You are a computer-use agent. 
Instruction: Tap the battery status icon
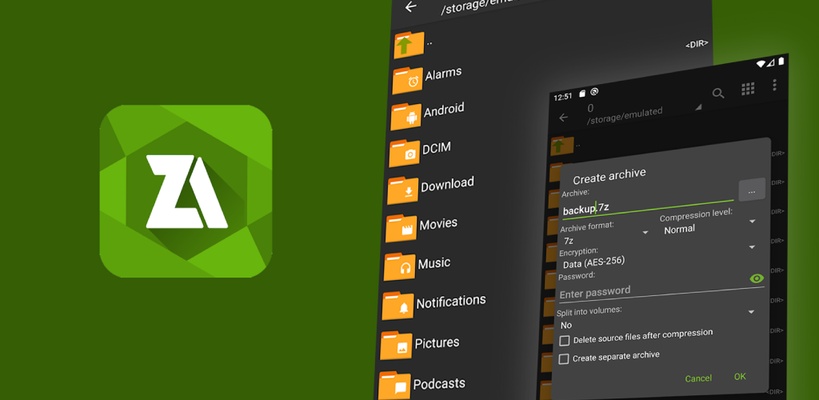coord(781,61)
